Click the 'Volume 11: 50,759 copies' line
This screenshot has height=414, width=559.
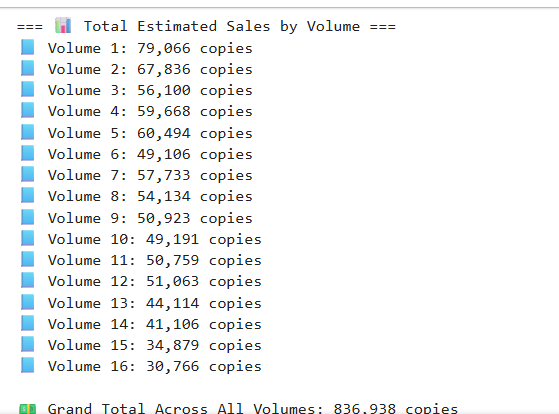tap(155, 261)
